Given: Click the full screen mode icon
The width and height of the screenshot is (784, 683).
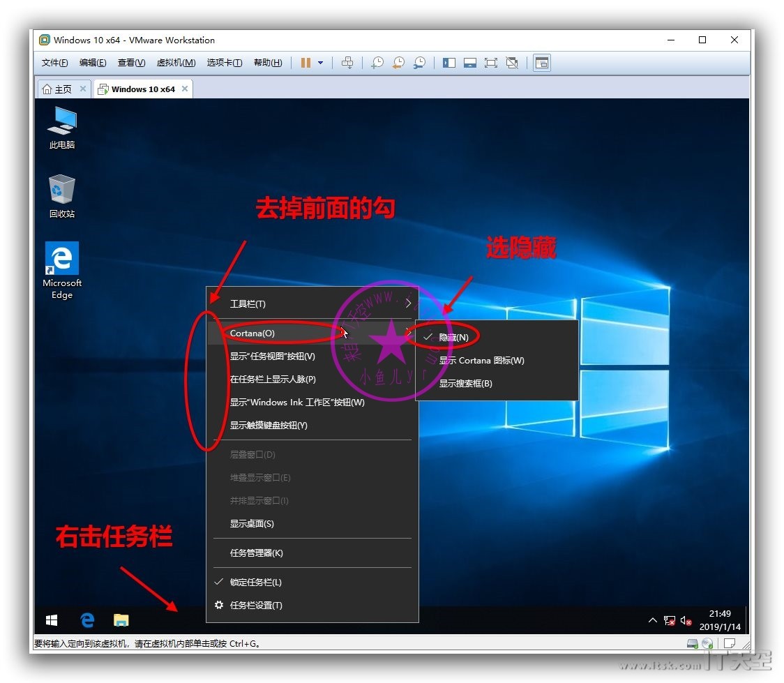Looking at the screenshot, I should tap(491, 63).
